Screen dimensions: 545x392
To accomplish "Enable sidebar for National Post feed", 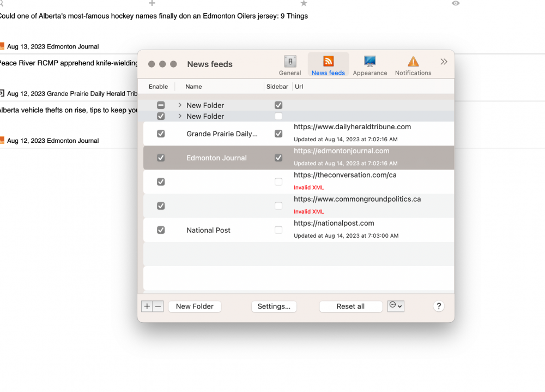I will coord(278,230).
